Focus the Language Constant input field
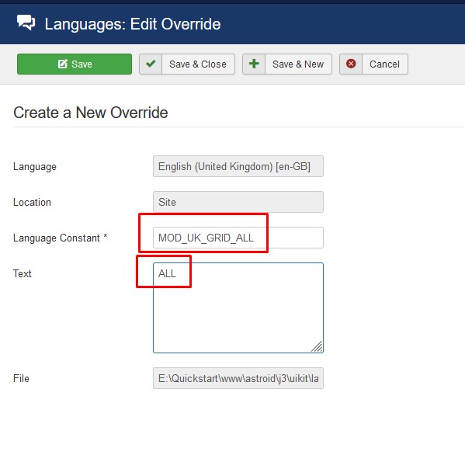Image resolution: width=465 pixels, height=476 pixels. [238, 238]
